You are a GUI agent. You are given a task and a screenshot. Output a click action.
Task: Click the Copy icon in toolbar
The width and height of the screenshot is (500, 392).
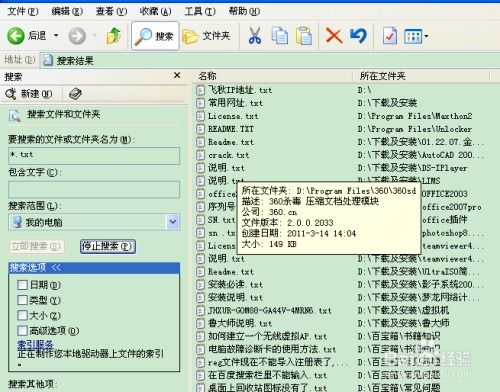tap(280, 36)
